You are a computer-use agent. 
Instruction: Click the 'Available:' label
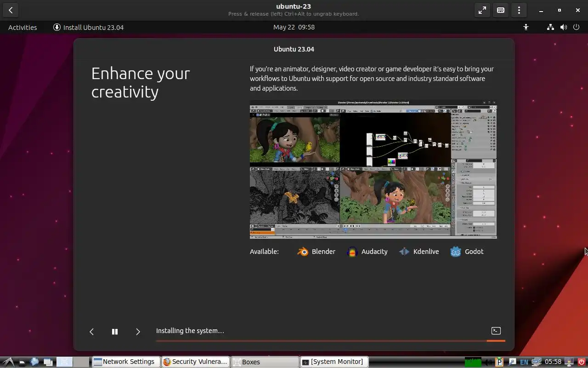pos(264,252)
